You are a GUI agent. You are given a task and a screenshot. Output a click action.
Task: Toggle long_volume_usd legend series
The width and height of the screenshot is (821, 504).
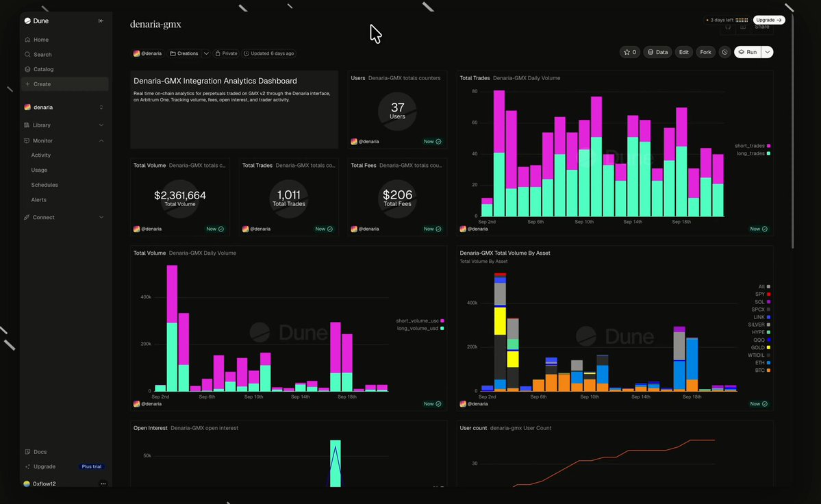[420, 328]
